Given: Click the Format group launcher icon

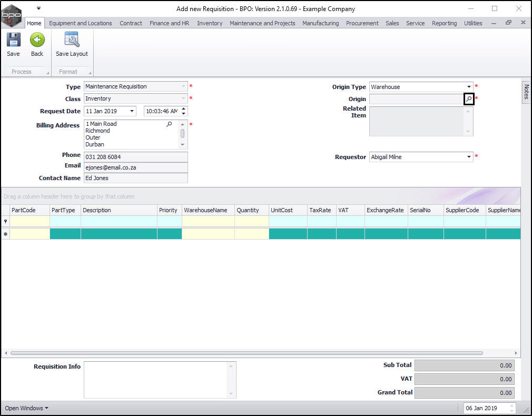Looking at the screenshot, I should tap(90, 73).
